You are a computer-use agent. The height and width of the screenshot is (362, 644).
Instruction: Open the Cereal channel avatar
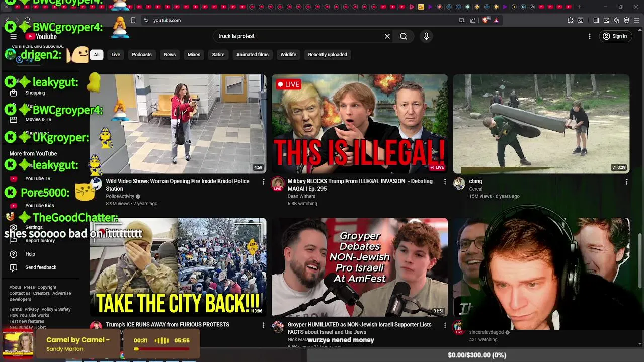(x=459, y=184)
